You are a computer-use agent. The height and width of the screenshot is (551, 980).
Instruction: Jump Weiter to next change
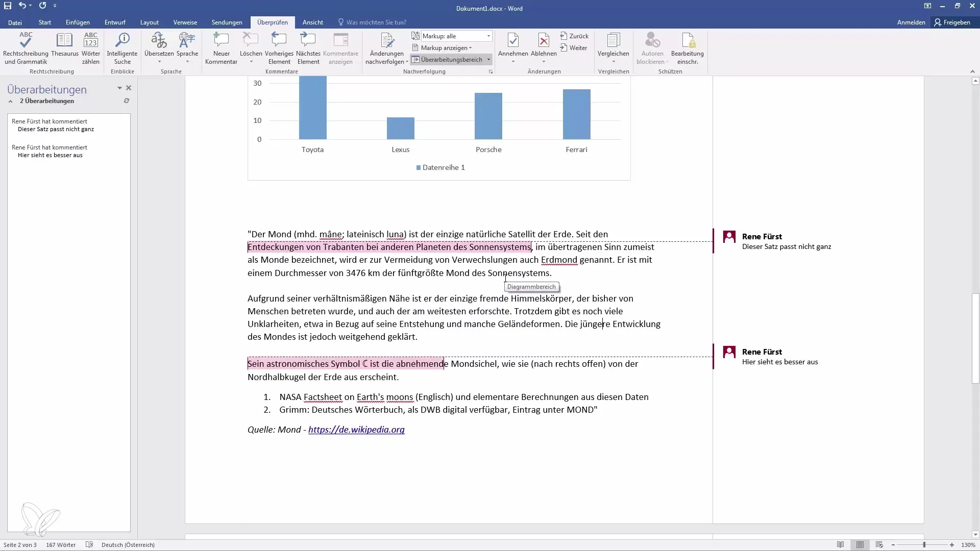click(573, 48)
